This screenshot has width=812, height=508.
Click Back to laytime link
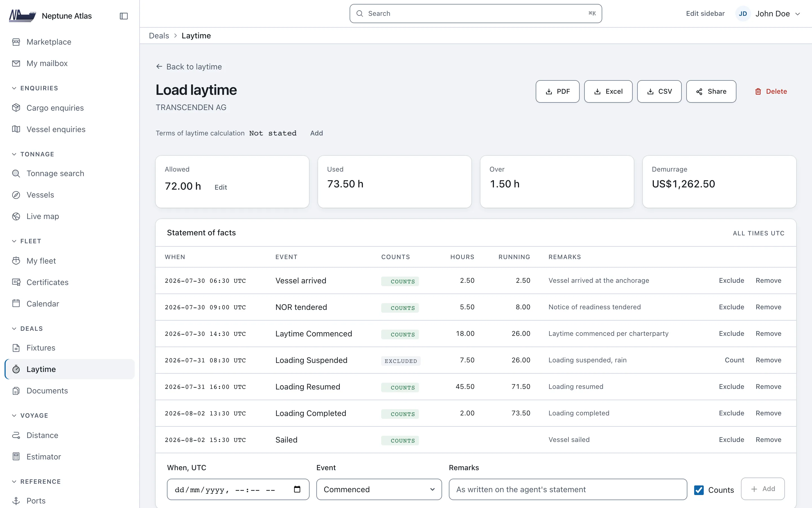coord(189,67)
